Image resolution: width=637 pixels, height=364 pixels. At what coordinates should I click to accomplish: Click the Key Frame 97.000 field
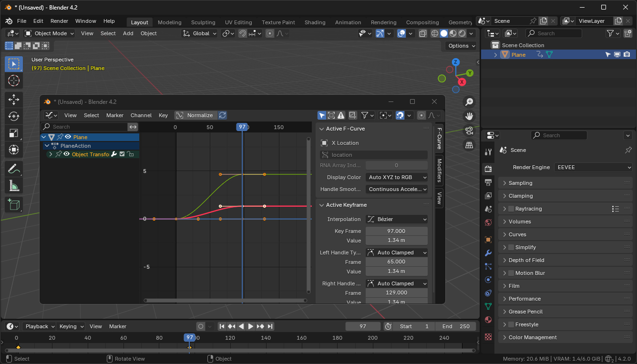point(397,231)
